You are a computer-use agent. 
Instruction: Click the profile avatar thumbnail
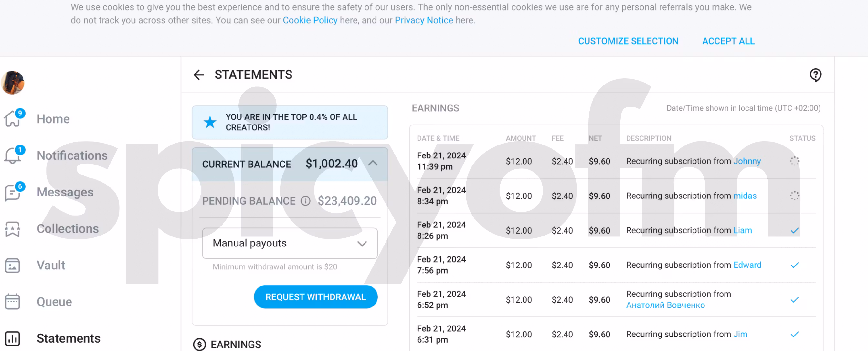click(13, 83)
